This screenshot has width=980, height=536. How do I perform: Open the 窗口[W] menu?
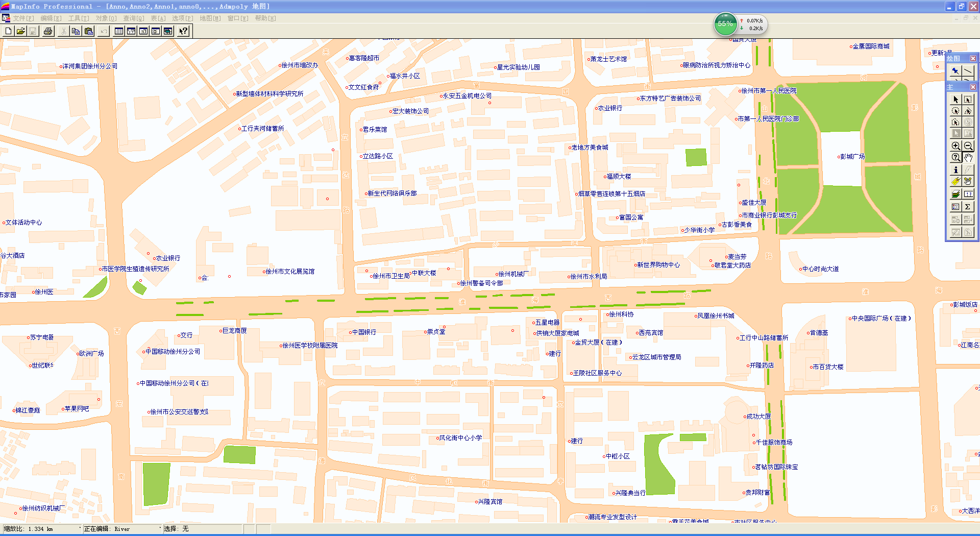238,18
